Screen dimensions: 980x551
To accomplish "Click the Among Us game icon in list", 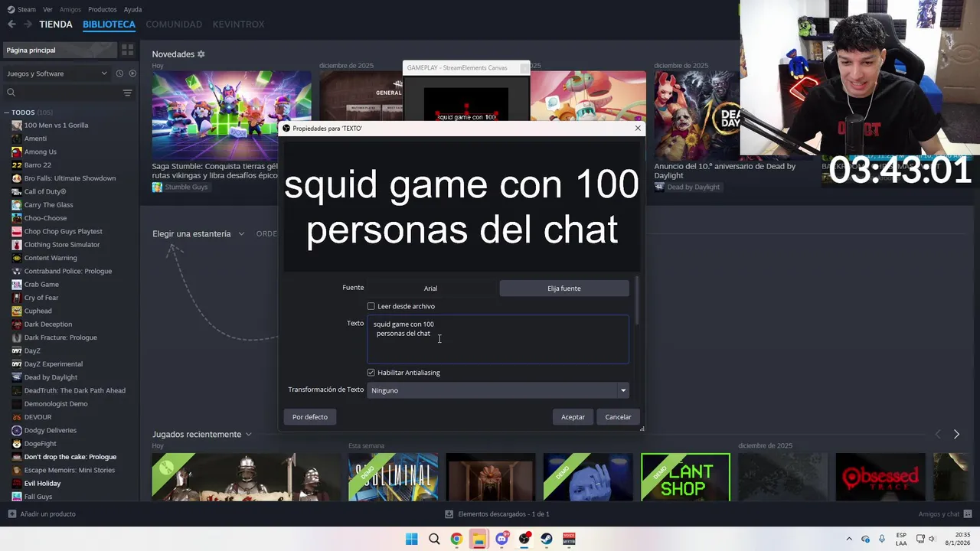I will pyautogui.click(x=17, y=152).
